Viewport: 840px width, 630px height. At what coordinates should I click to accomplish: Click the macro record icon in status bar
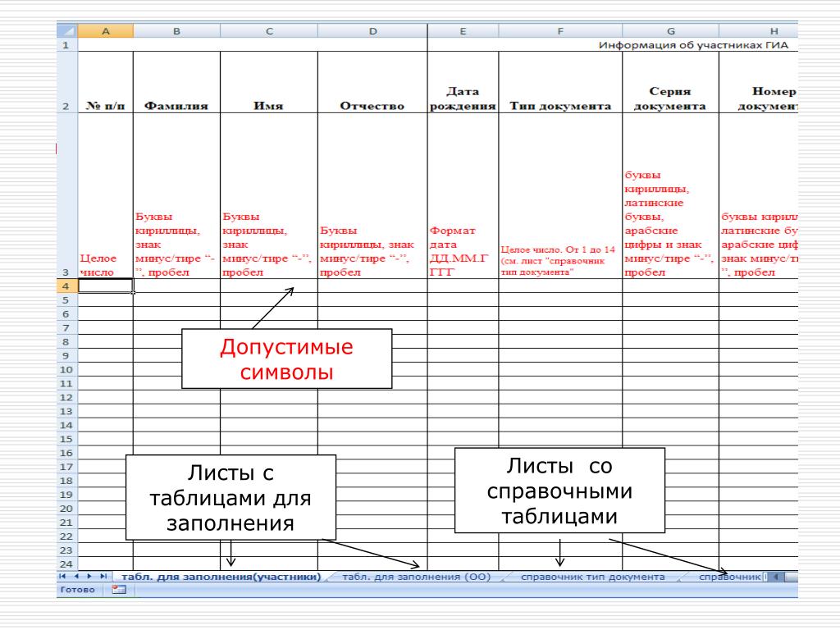pos(119,590)
